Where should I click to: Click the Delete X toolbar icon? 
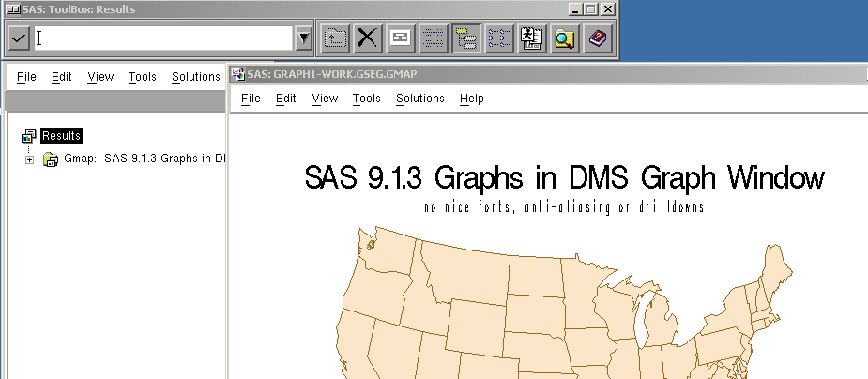click(x=368, y=38)
